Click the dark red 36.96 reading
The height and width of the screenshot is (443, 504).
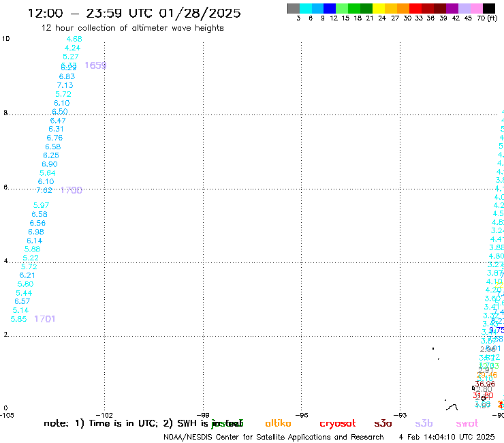click(485, 384)
